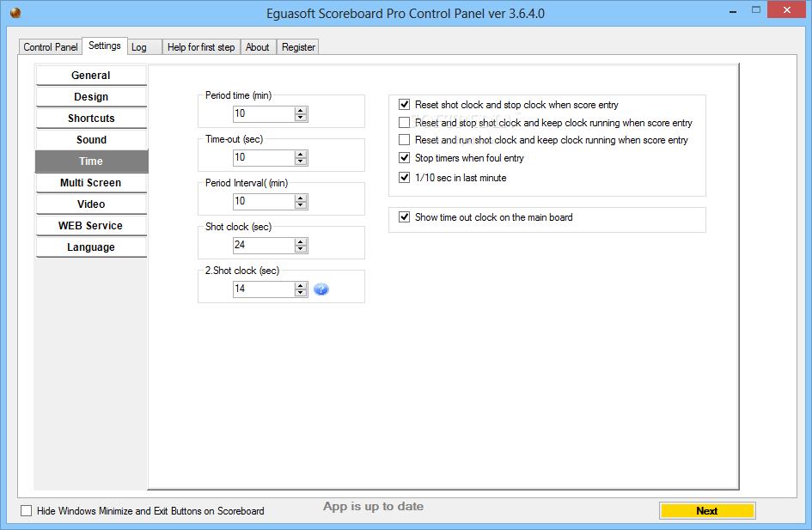Click the 2.Shot clock field showing 14
The image size is (812, 530).
pos(264,289)
